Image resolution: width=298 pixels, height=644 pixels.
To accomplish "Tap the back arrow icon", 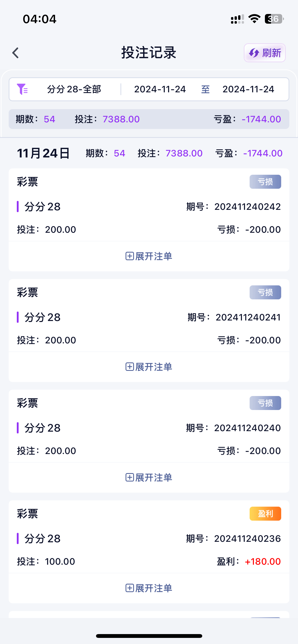I will (x=16, y=53).
